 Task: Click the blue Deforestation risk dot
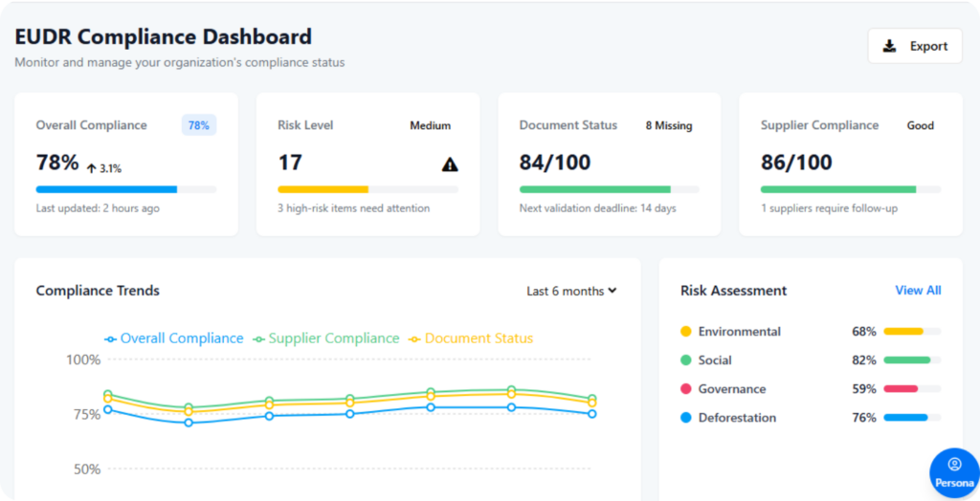click(x=685, y=418)
